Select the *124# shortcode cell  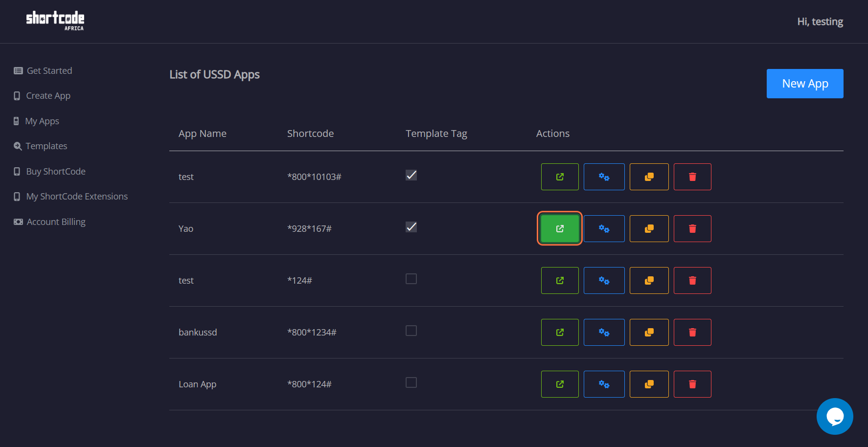299,280
